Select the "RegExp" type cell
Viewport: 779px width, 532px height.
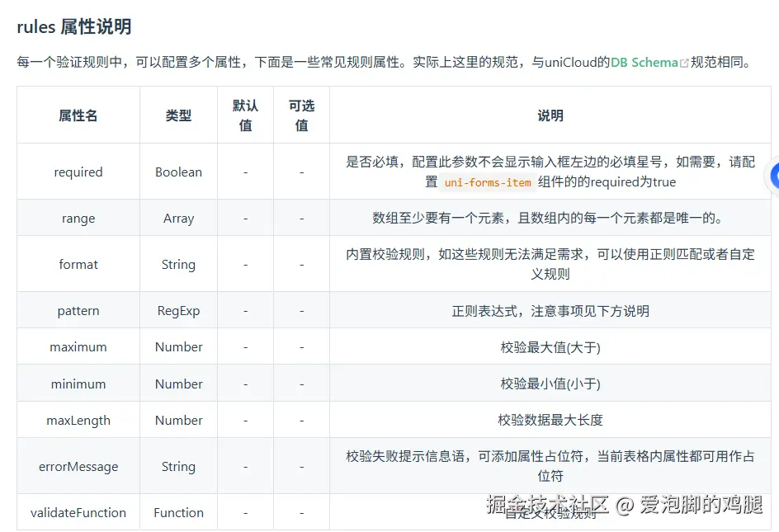pyautogui.click(x=178, y=310)
